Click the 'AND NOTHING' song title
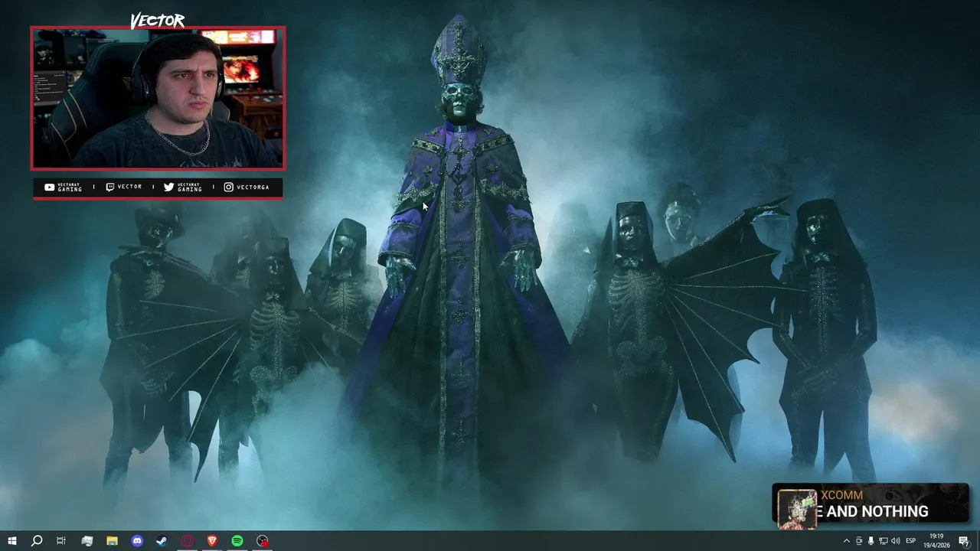 click(877, 511)
